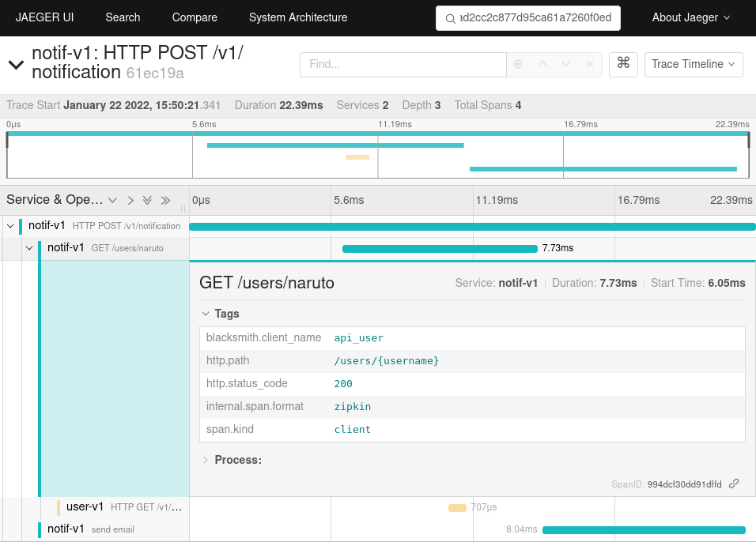
Task: Click the blacksmith.client_name api_user tag row
Action: (x=472, y=338)
